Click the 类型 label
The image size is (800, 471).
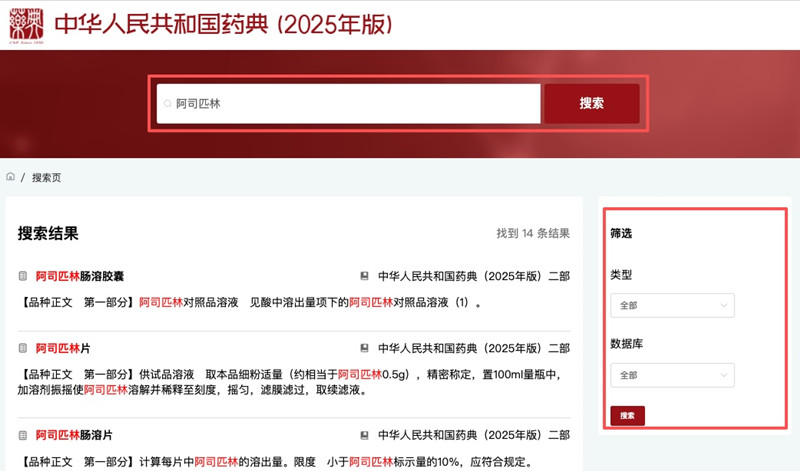tap(621, 275)
